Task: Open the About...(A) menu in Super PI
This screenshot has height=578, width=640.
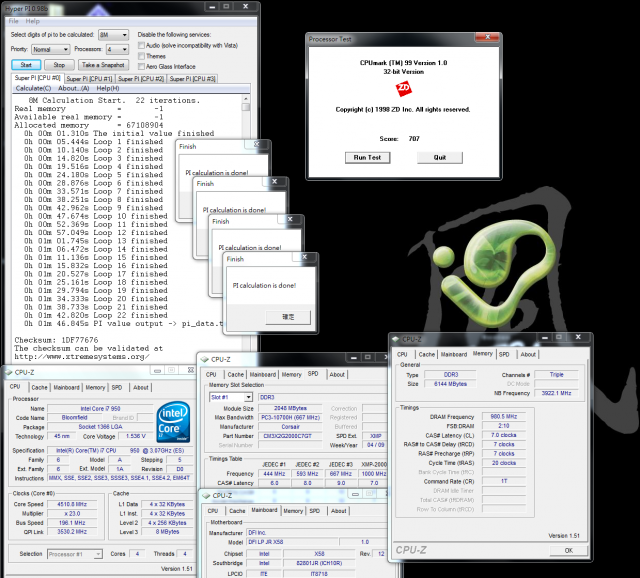Action: (73, 89)
